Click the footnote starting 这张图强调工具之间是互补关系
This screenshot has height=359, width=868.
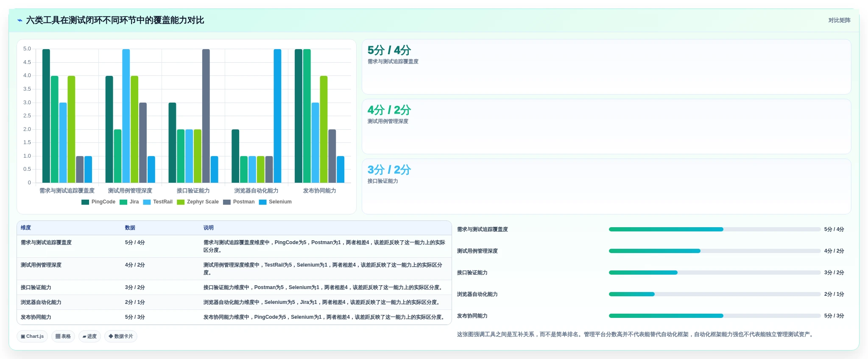(636, 335)
